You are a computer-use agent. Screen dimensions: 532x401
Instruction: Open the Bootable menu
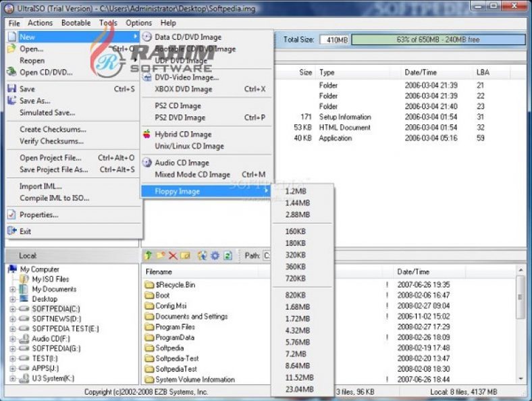click(x=76, y=23)
